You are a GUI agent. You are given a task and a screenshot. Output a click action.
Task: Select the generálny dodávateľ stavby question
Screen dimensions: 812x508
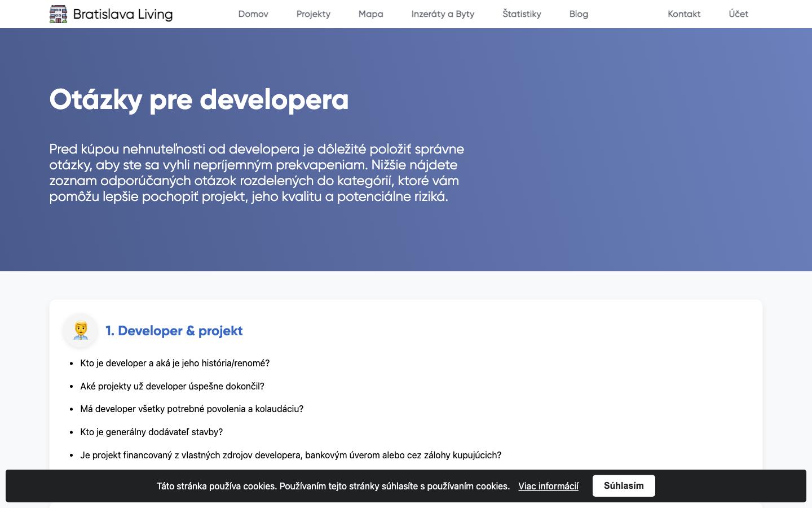[151, 432]
